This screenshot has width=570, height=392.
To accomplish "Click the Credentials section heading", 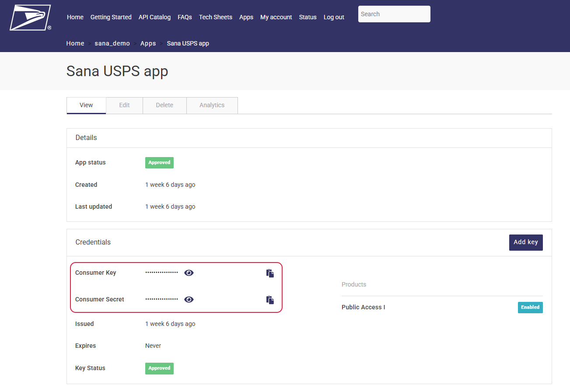I will (x=93, y=242).
